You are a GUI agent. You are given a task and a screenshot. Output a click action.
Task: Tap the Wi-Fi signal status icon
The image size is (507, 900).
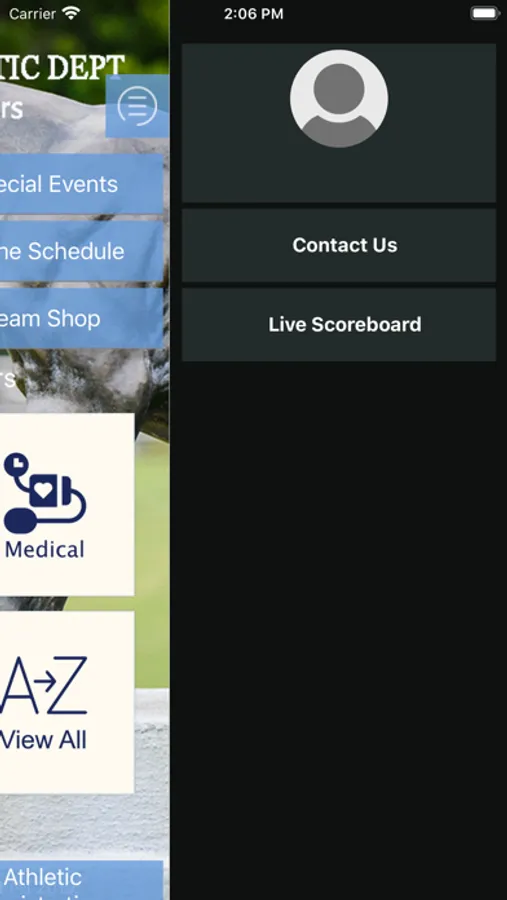point(71,14)
